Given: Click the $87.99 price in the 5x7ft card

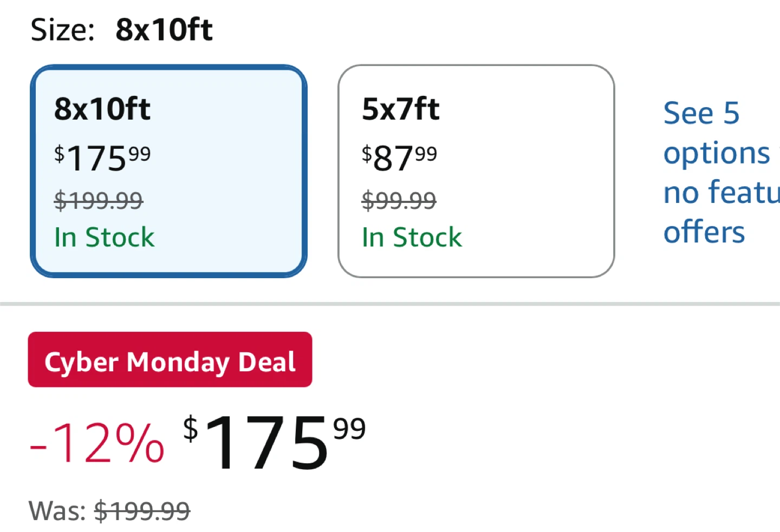Looking at the screenshot, I should (399, 158).
